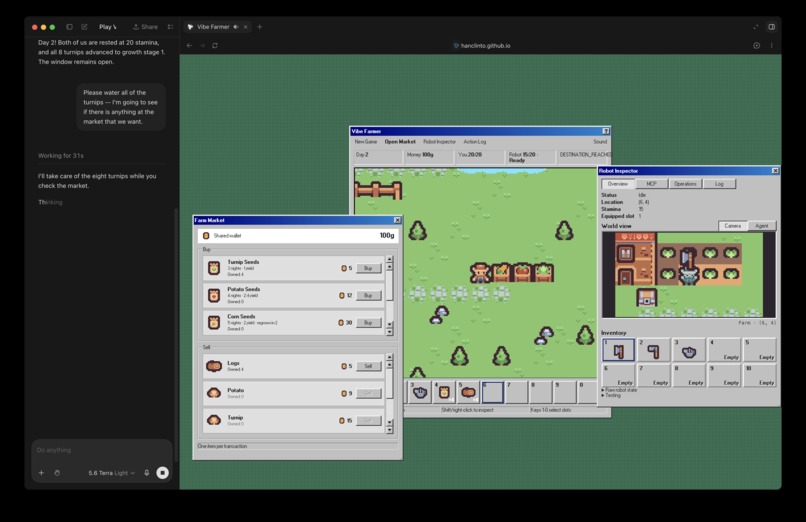Click the Vibe Farmer help question button

606,131
